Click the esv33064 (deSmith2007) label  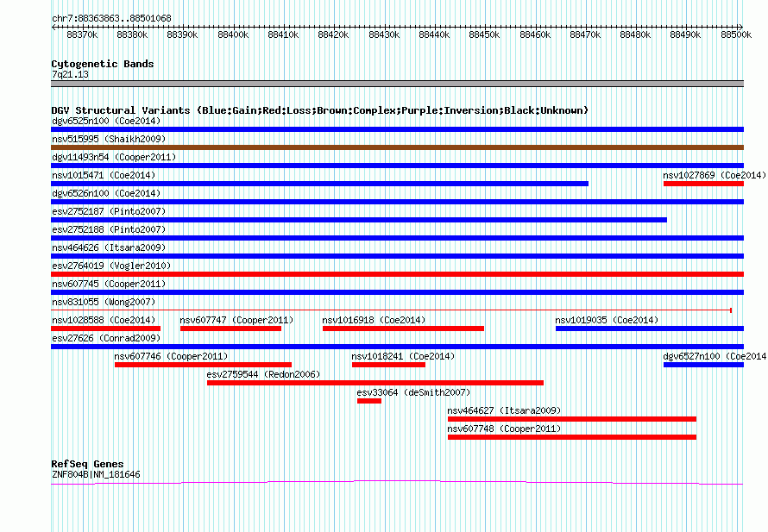413,392
